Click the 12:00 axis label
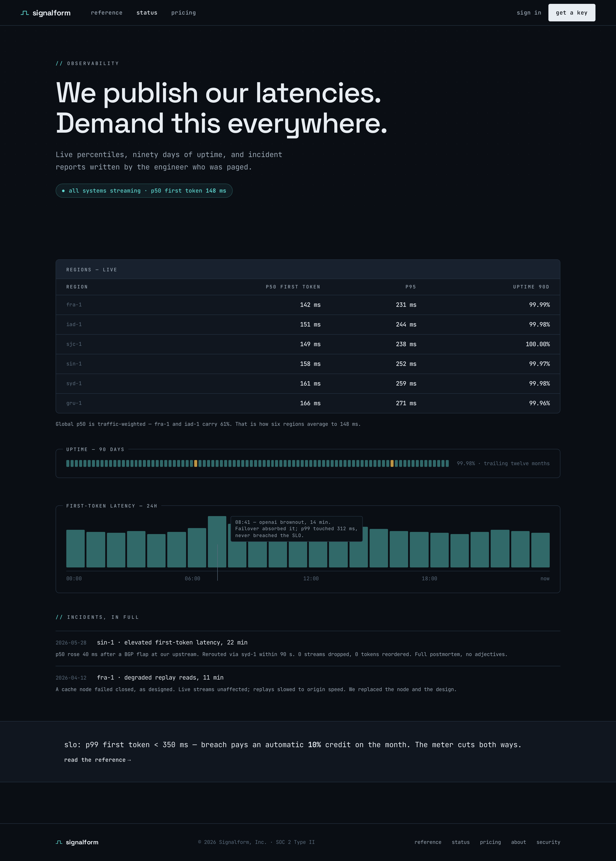The width and height of the screenshot is (616, 861). click(x=311, y=579)
